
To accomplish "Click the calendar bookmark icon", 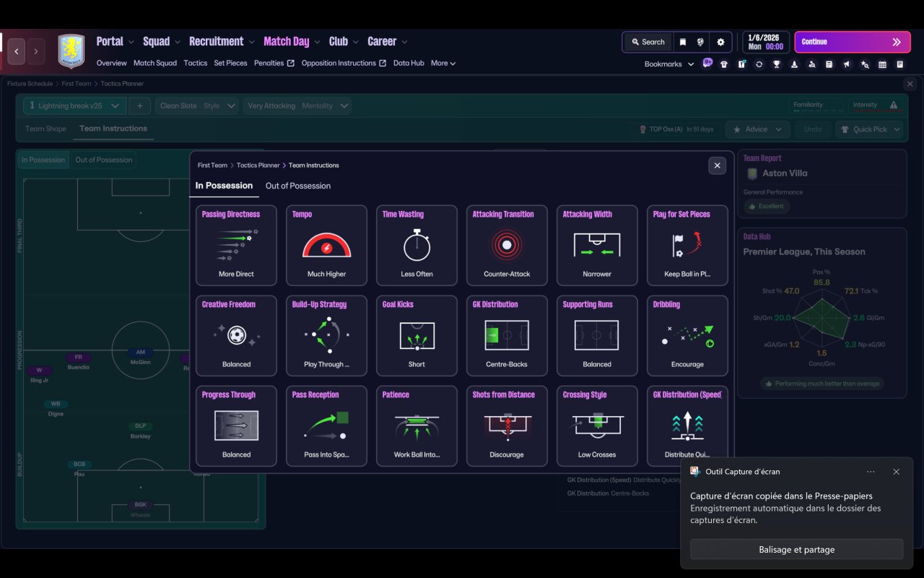I will [x=882, y=64].
